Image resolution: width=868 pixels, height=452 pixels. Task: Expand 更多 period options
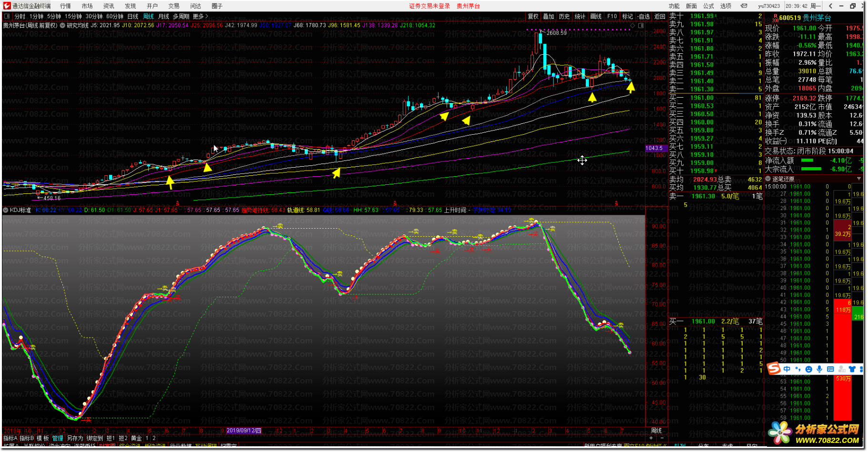click(200, 16)
